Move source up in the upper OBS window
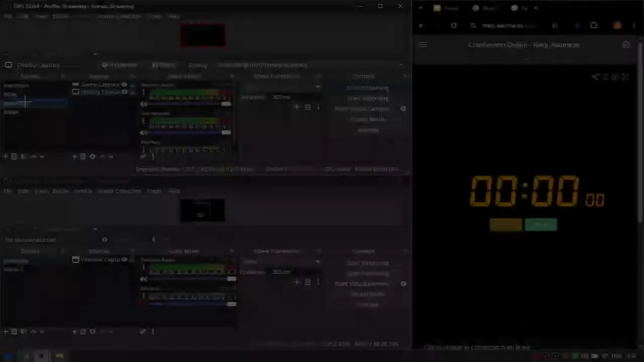 pyautogui.click(x=102, y=156)
